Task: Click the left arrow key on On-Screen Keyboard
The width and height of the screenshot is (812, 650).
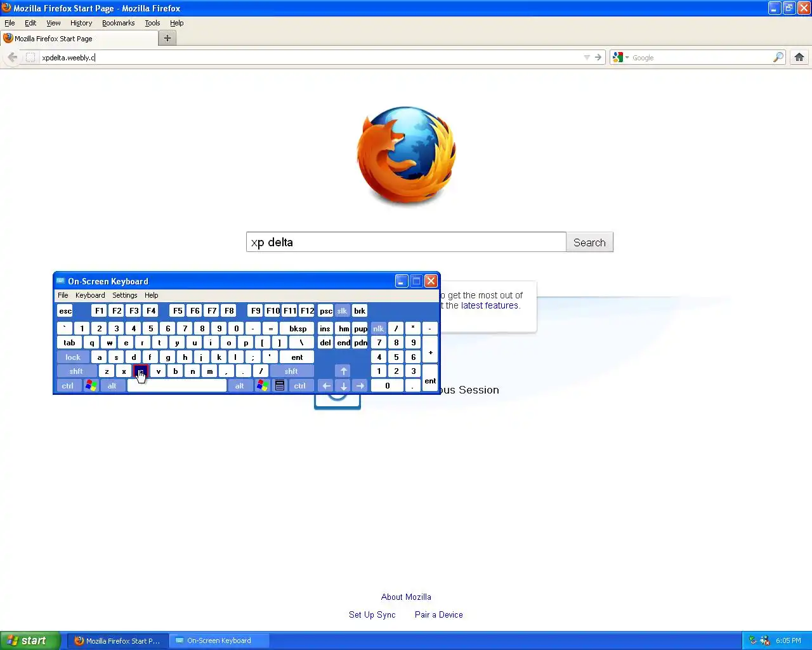Action: click(x=325, y=385)
